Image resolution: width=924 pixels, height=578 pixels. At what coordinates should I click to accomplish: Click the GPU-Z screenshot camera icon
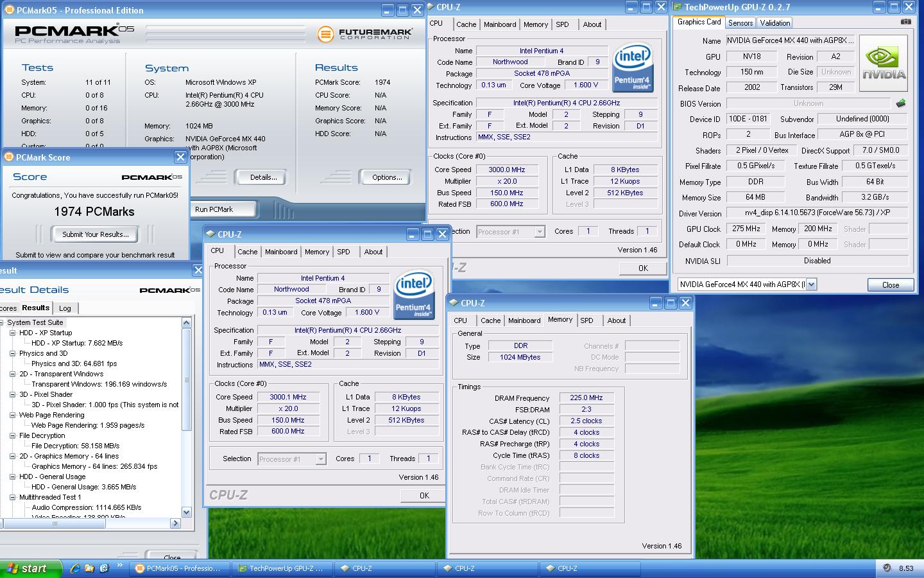(905, 22)
